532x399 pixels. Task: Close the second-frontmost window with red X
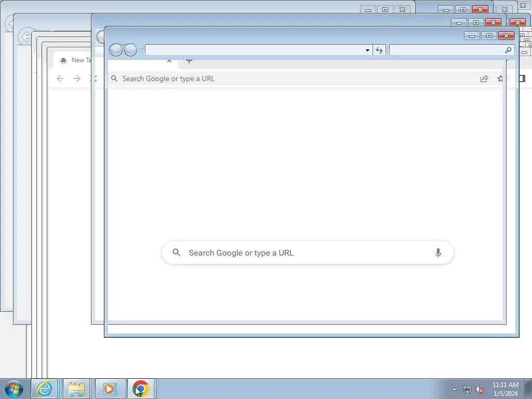point(494,23)
